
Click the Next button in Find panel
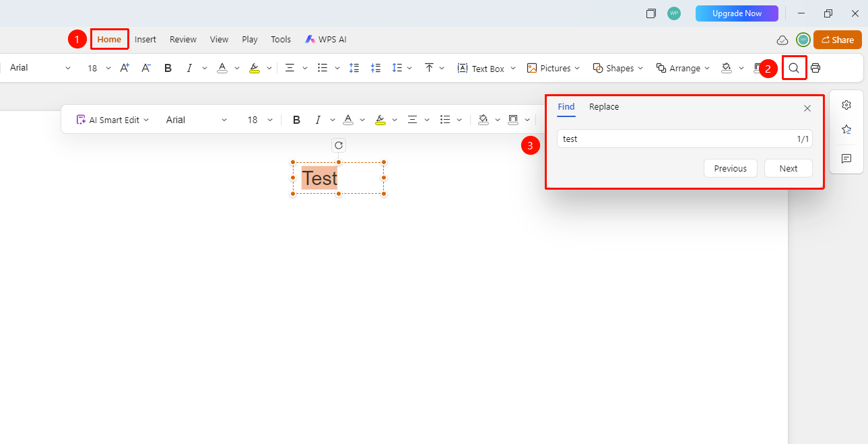coord(789,169)
